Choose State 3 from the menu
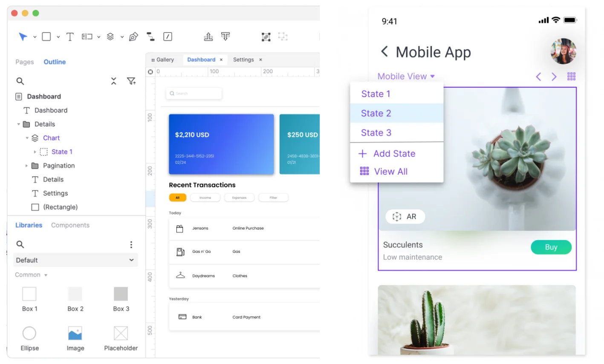Viewport: 604px width, 364px height. pyautogui.click(x=376, y=133)
